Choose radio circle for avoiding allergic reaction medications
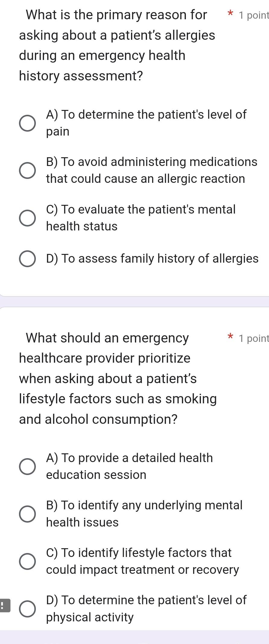This screenshot has width=269, height=644. (x=27, y=170)
